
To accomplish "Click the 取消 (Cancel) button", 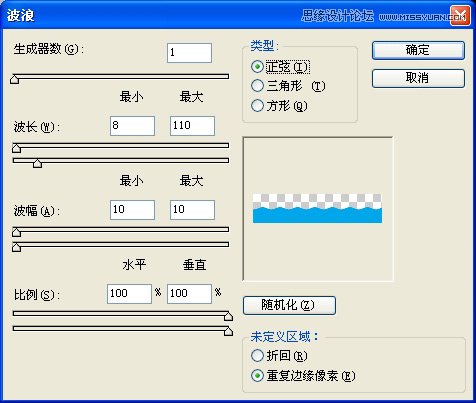I will 418,78.
